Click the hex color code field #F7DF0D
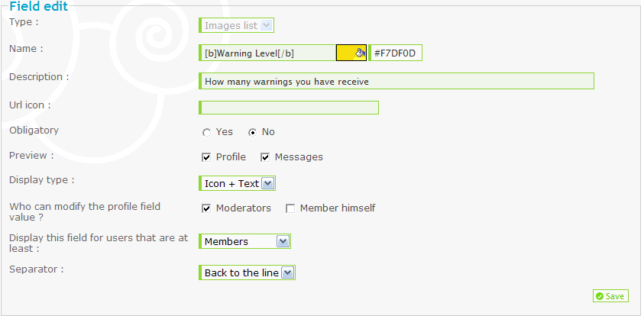This screenshot has width=644, height=316. tap(395, 53)
